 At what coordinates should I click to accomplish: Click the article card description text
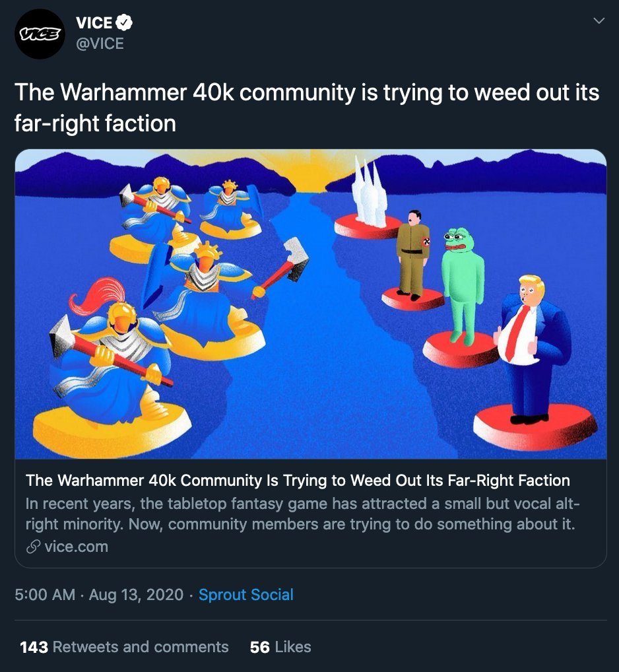coord(302,514)
